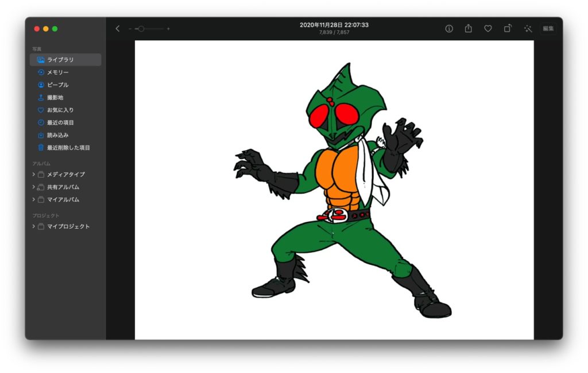Open the ライブラリ library view
588x373 pixels.
pyautogui.click(x=65, y=60)
